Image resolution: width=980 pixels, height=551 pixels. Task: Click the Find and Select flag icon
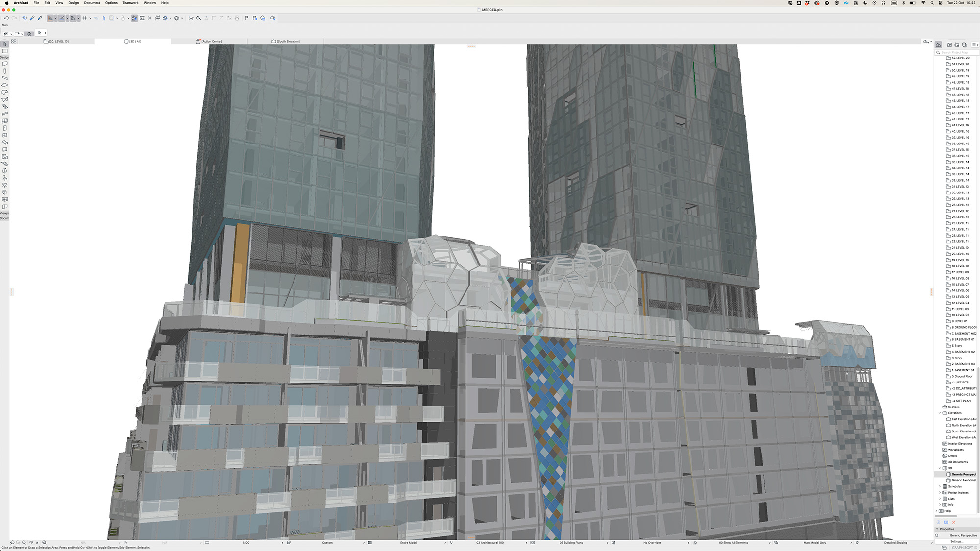pos(247,18)
